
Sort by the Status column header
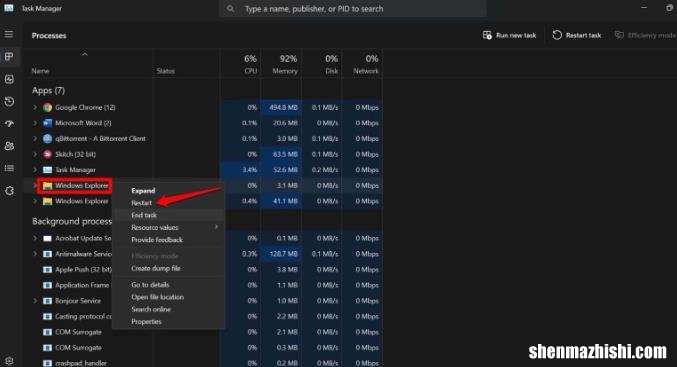click(x=166, y=71)
